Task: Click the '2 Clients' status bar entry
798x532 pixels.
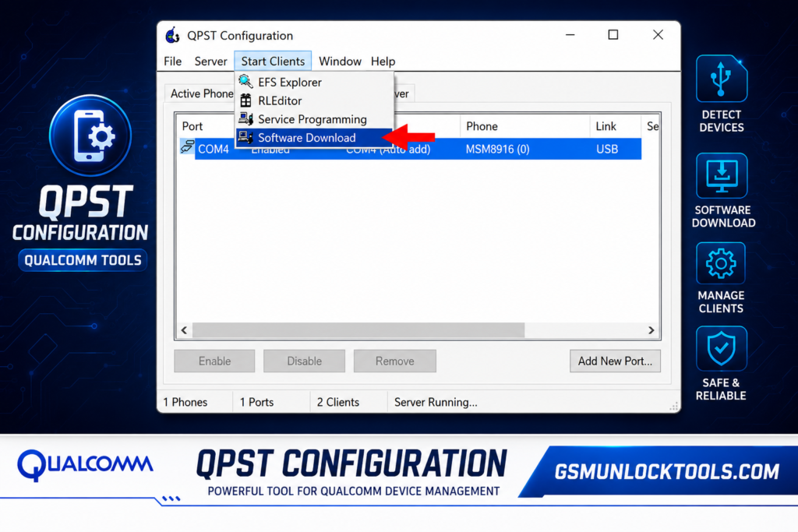Action: coord(338,402)
